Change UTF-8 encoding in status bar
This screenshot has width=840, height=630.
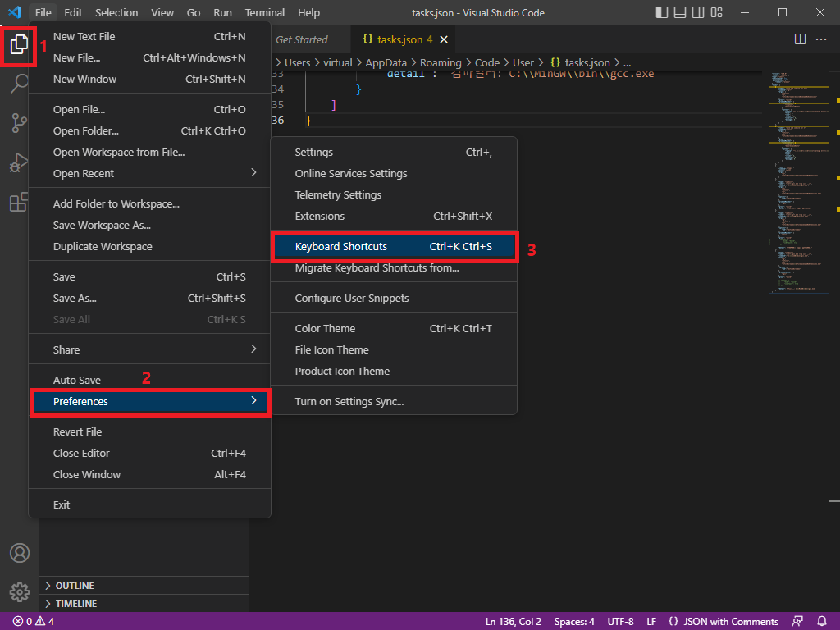(620, 622)
